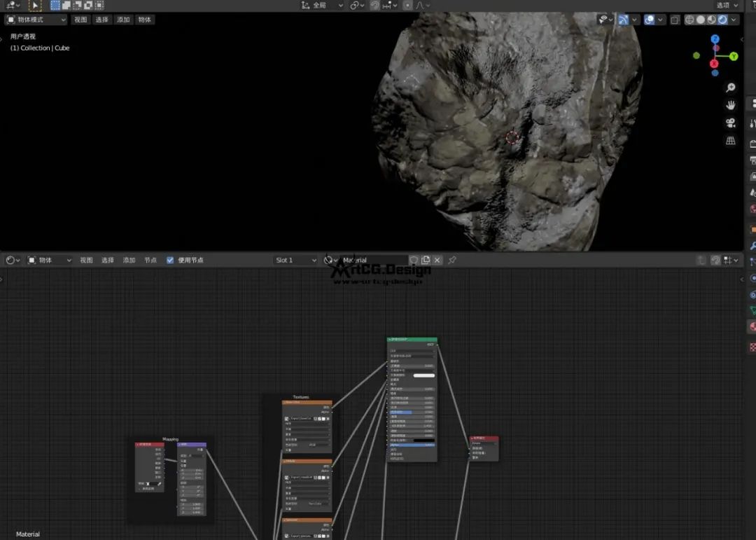Viewport: 756px width, 540px height.
Task: Click the select box tool arrow icon
Action: click(x=35, y=6)
